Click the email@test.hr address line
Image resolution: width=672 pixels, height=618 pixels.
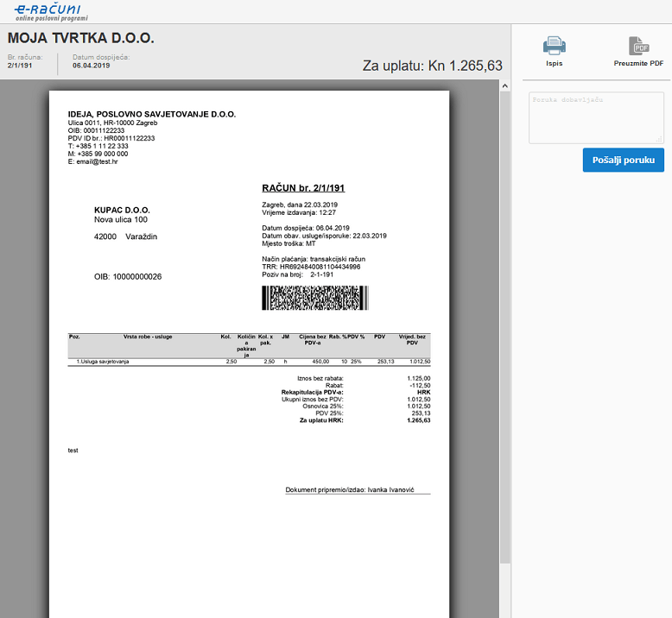tap(92, 161)
